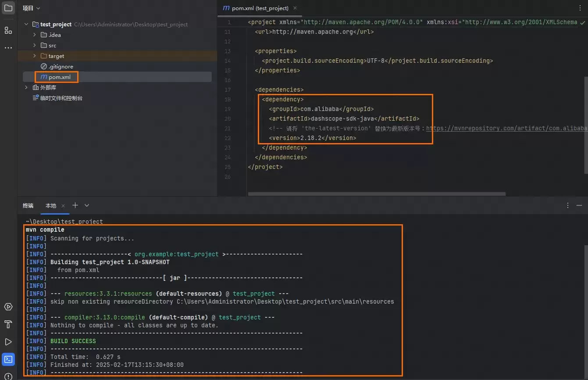This screenshot has width=588, height=380.
Task: Open the Build hammer tool window
Action: click(8, 324)
